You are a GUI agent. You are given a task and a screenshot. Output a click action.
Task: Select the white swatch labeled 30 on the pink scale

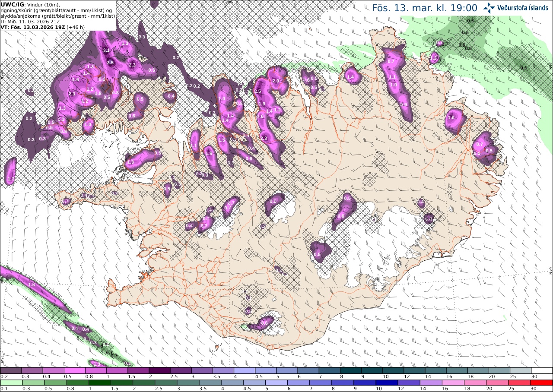click(542, 370)
